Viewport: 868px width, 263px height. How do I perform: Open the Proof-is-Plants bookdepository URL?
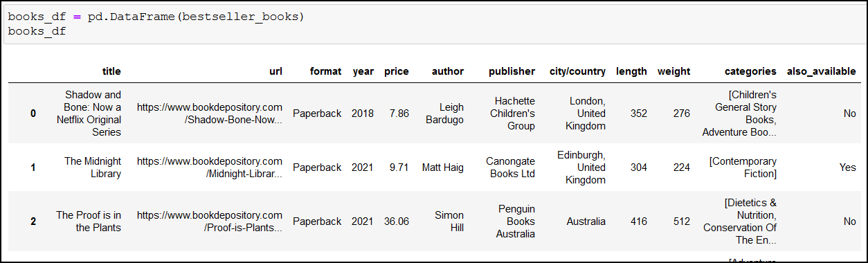pyautogui.click(x=210, y=221)
